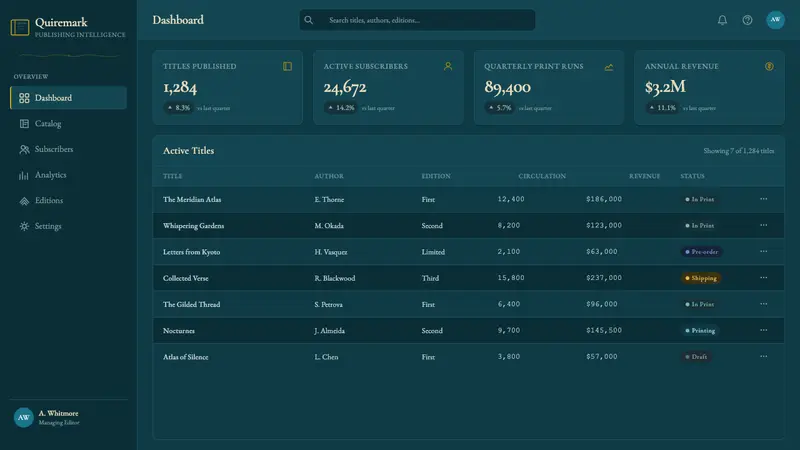
Task: Select Collected Verse title
Action: point(186,278)
